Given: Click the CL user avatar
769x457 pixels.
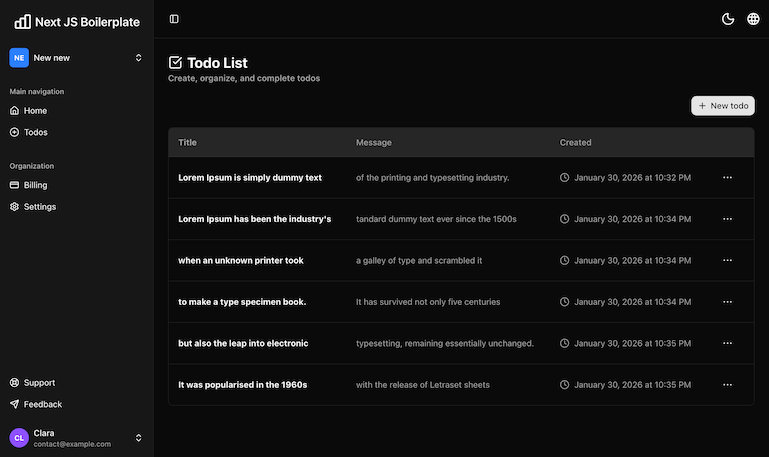Looking at the screenshot, I should click(x=19, y=438).
